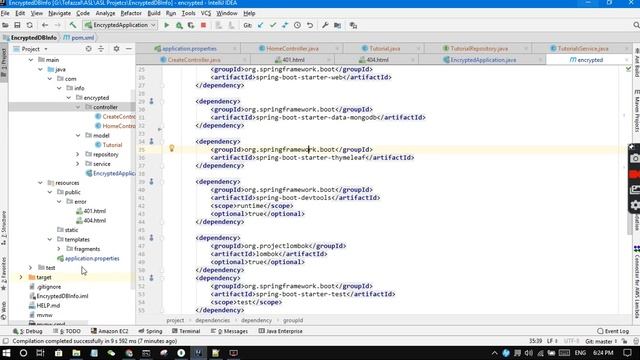Navigate back with the arrow icon

(44, 25)
